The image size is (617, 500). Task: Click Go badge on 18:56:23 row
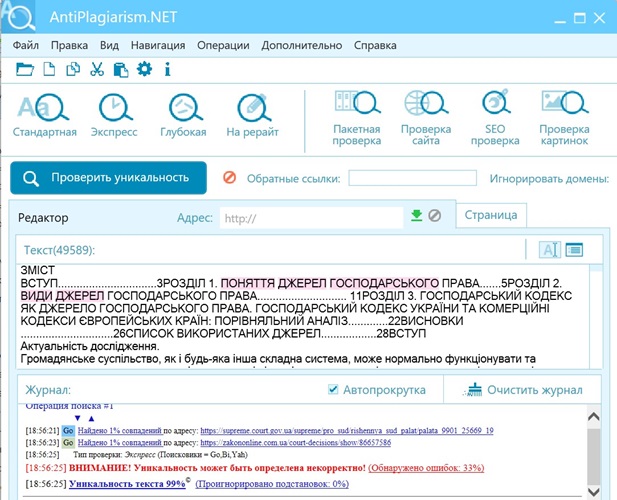68,443
